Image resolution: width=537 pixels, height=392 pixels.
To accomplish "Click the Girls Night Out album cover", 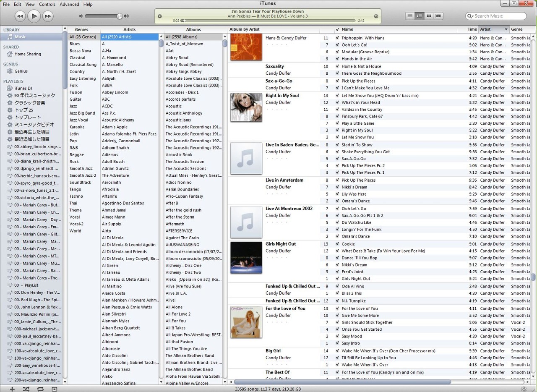I will [x=246, y=257].
